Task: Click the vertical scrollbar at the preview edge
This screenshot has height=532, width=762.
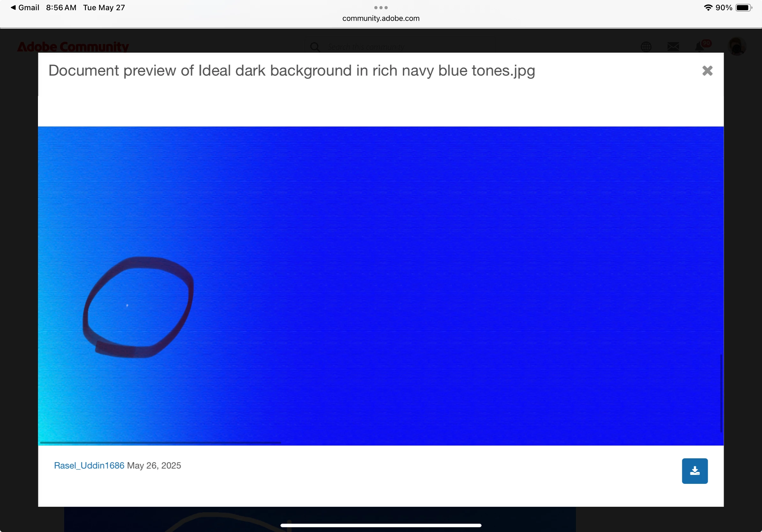Action: [x=721, y=393]
